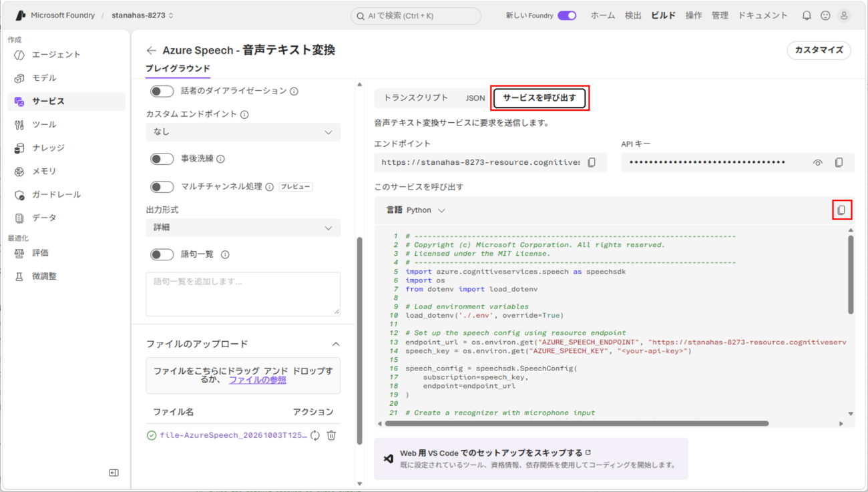
Task: Click the VS Code icon in the banner
Action: click(389, 459)
